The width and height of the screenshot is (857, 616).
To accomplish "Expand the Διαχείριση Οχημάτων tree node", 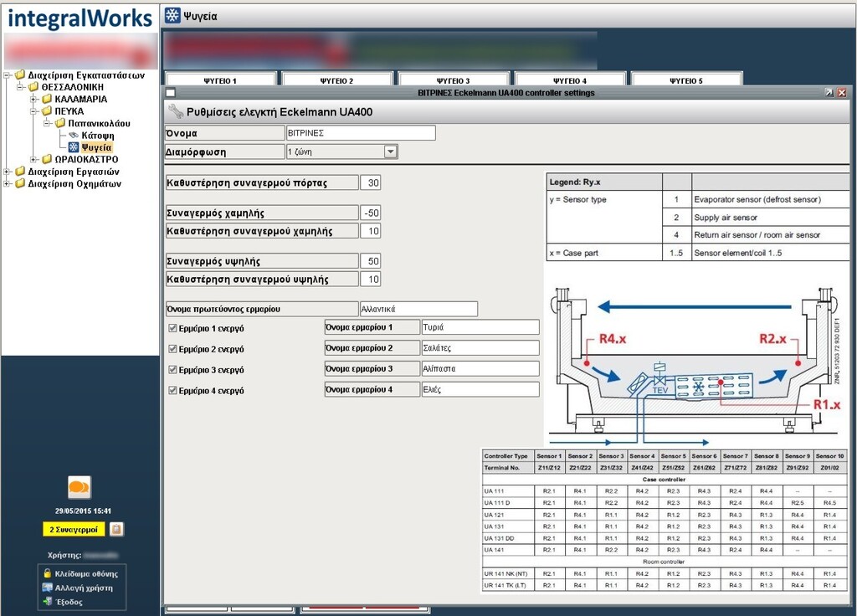I will 8,184.
